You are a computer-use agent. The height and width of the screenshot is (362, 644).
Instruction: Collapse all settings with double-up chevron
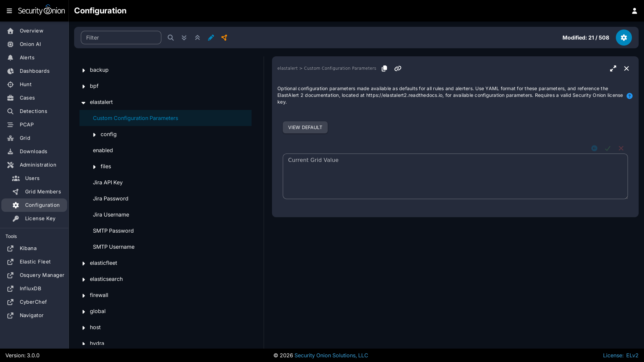click(x=198, y=38)
